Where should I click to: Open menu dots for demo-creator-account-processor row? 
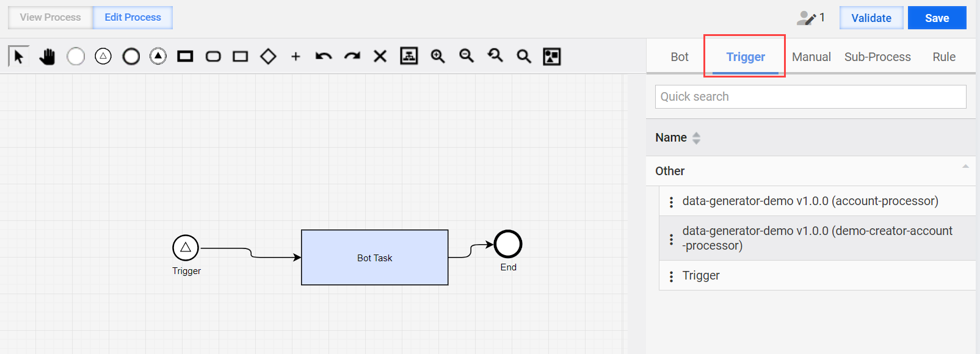pyautogui.click(x=671, y=239)
